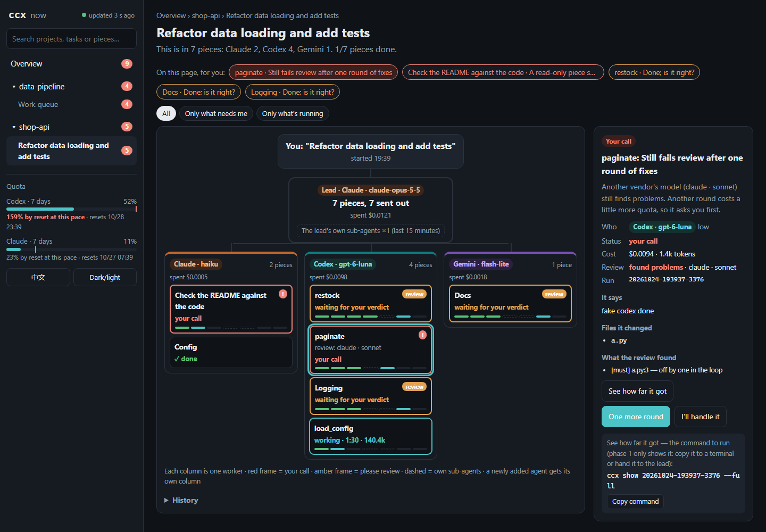Filter to Only what's running
The image size is (766, 532).
point(293,113)
